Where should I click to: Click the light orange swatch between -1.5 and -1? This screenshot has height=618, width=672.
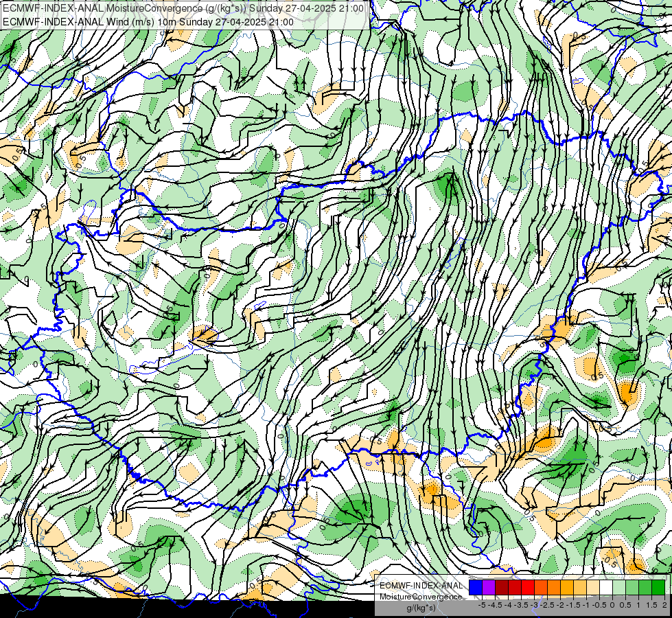click(580, 588)
